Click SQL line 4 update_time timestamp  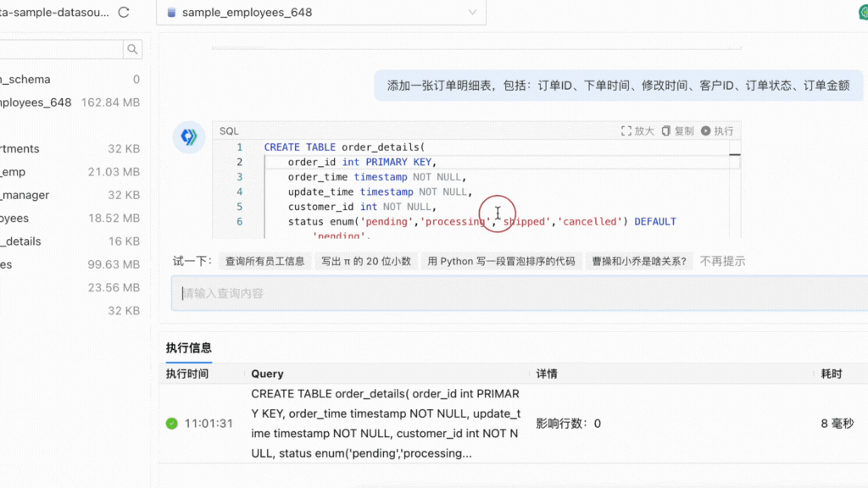380,192
